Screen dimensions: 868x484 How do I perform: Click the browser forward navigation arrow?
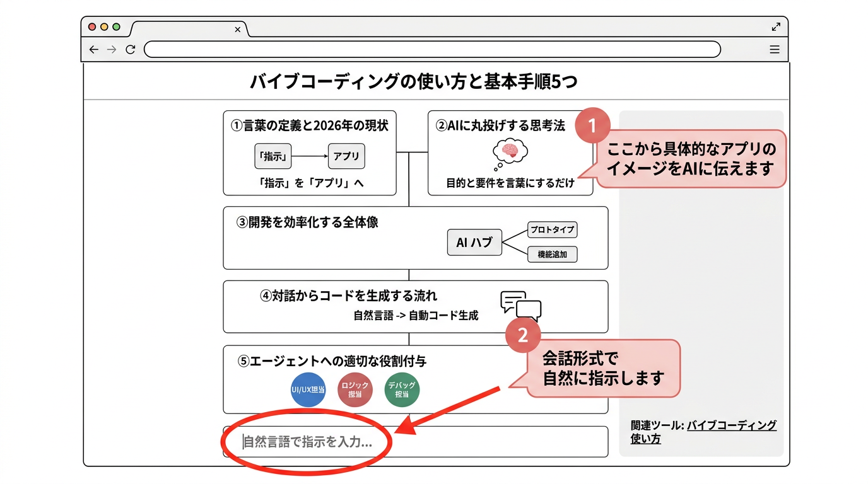[x=111, y=49]
